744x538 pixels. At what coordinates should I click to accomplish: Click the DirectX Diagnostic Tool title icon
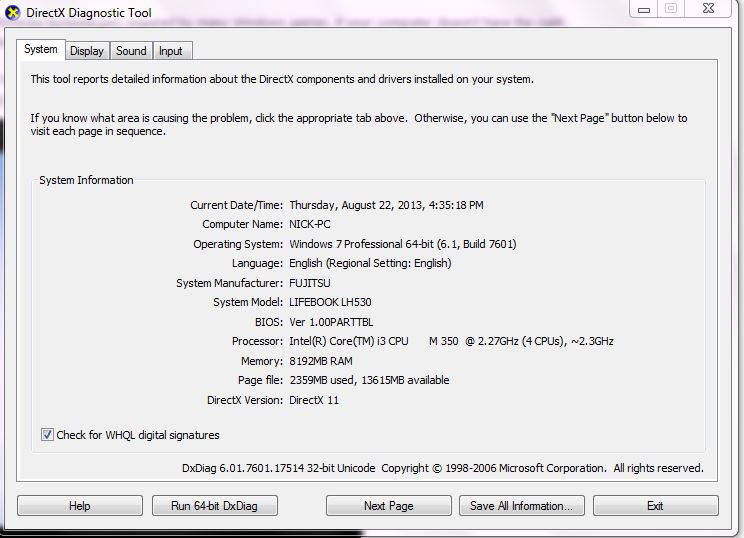(12, 13)
